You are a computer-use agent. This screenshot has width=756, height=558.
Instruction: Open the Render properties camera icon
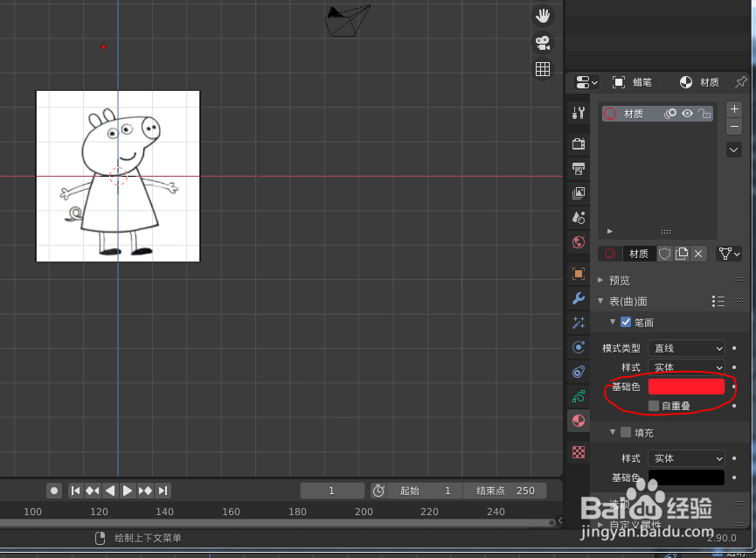coord(578,143)
